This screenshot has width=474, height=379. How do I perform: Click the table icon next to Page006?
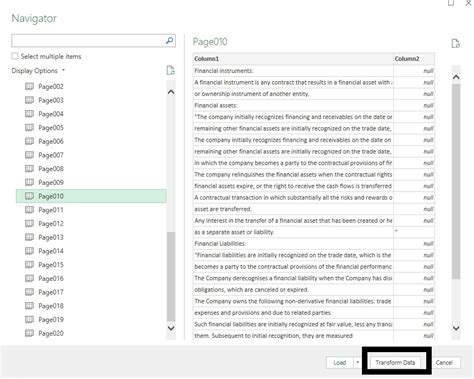click(29, 141)
